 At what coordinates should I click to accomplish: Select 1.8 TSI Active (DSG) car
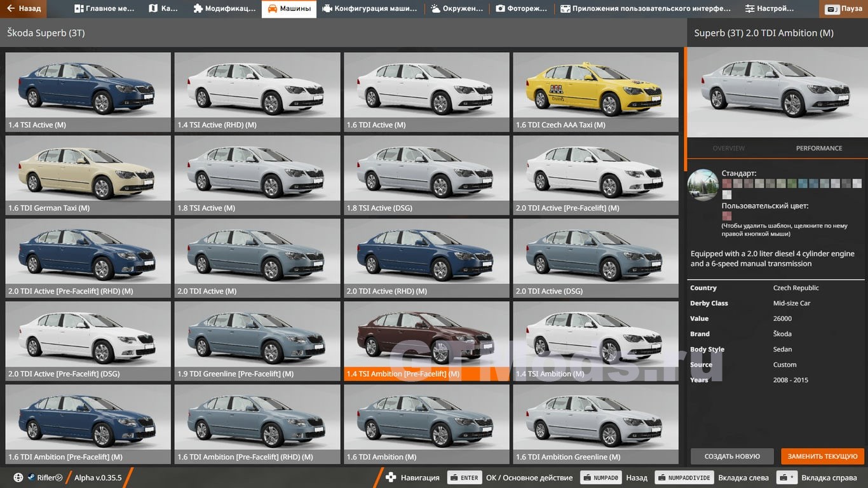click(426, 175)
